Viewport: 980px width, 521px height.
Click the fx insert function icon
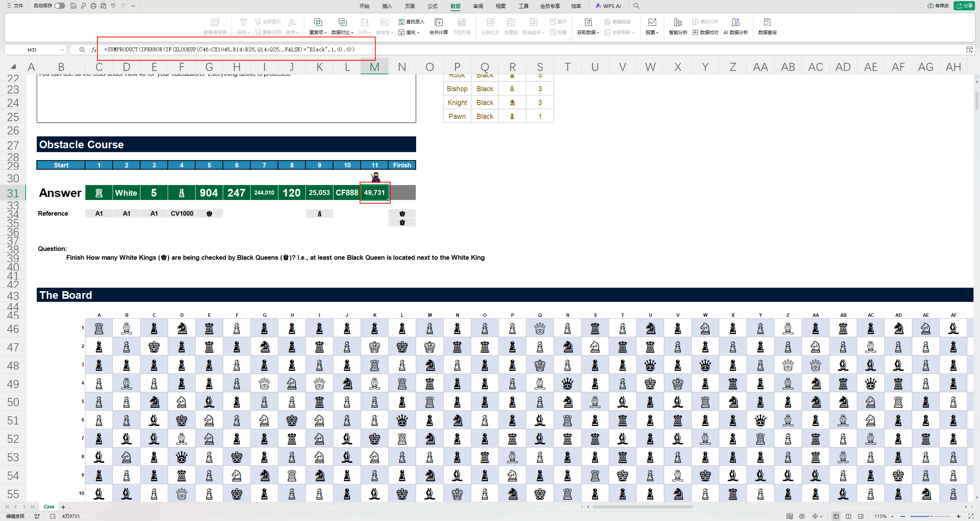click(94, 50)
